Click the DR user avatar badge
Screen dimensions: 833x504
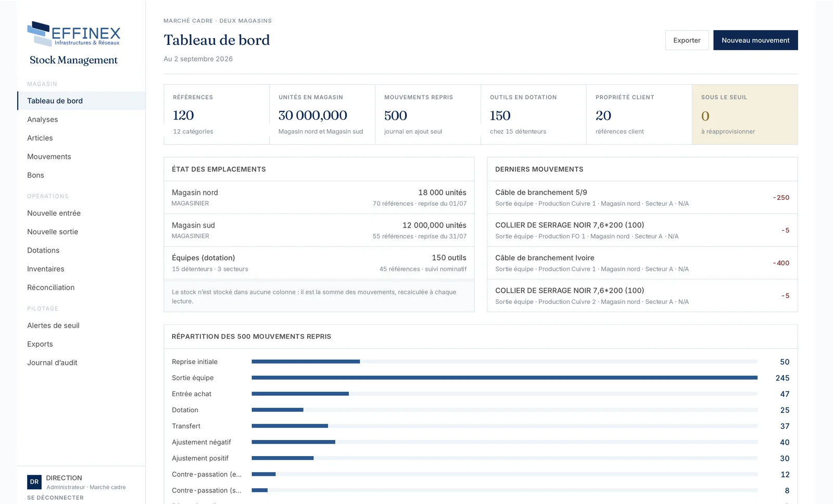[x=34, y=482]
